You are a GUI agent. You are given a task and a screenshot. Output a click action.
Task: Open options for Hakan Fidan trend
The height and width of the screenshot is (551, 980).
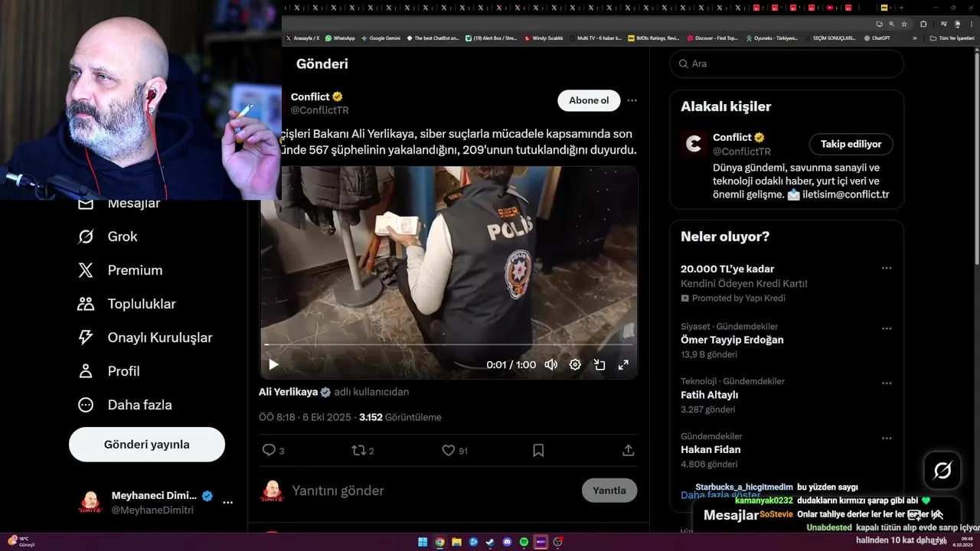click(x=887, y=438)
